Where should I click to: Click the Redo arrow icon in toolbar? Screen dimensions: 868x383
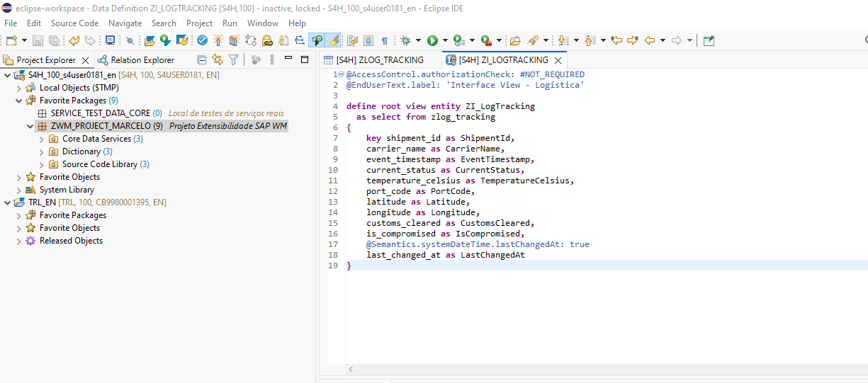[90, 40]
